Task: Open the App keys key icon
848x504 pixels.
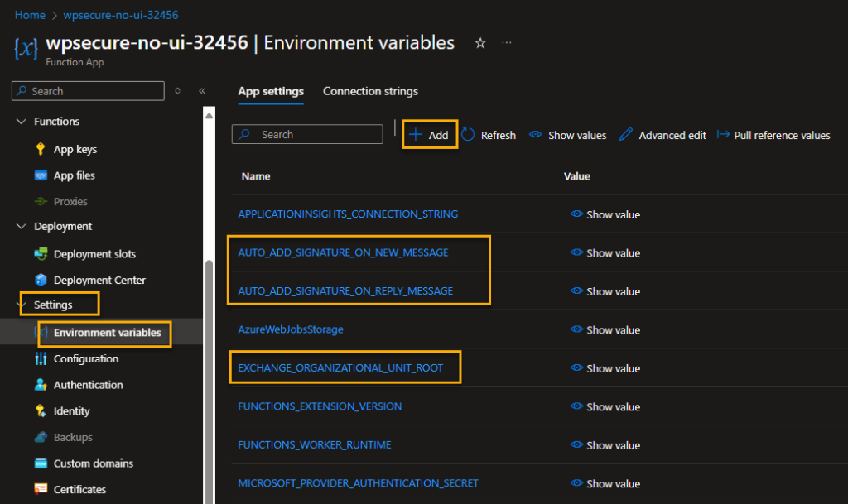Action: [x=41, y=149]
